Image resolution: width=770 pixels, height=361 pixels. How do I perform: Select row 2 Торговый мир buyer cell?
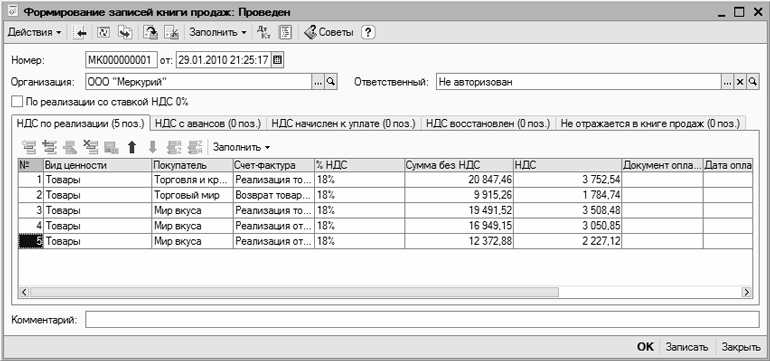tap(192, 195)
